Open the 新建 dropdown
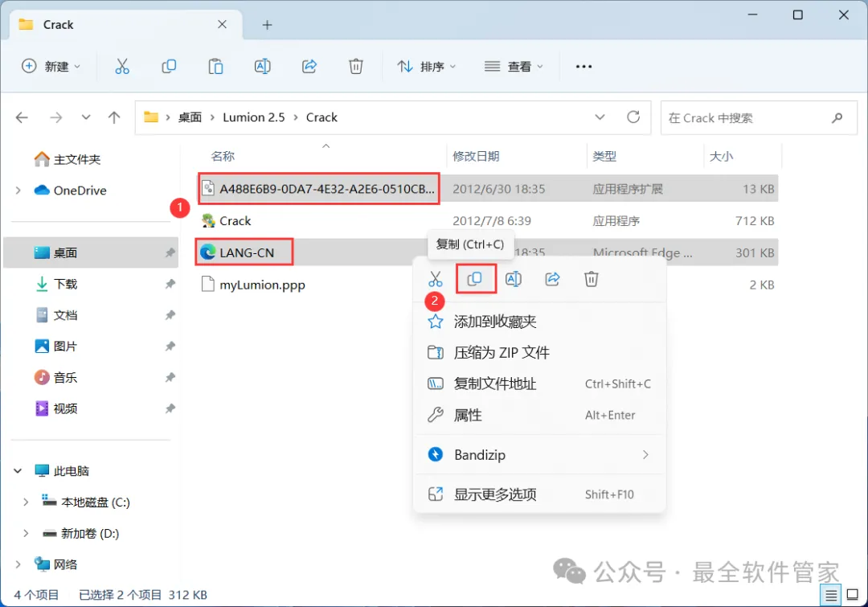Image resolution: width=868 pixels, height=607 pixels. (51, 67)
